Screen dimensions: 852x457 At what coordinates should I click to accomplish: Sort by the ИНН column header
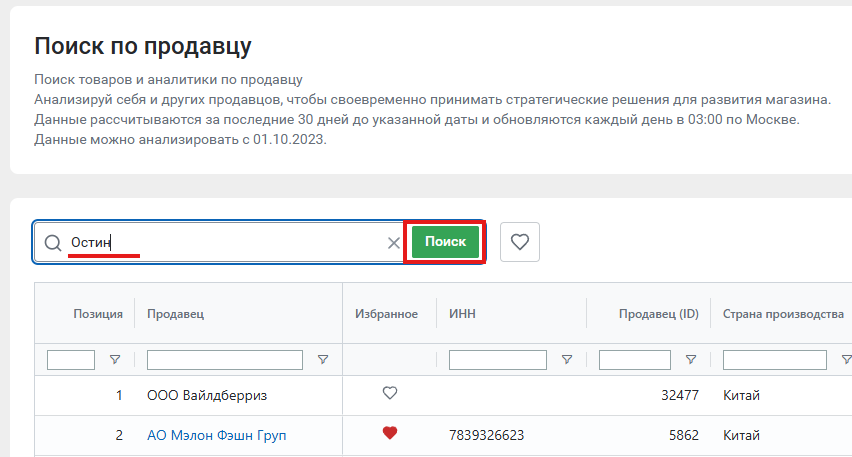(462, 314)
